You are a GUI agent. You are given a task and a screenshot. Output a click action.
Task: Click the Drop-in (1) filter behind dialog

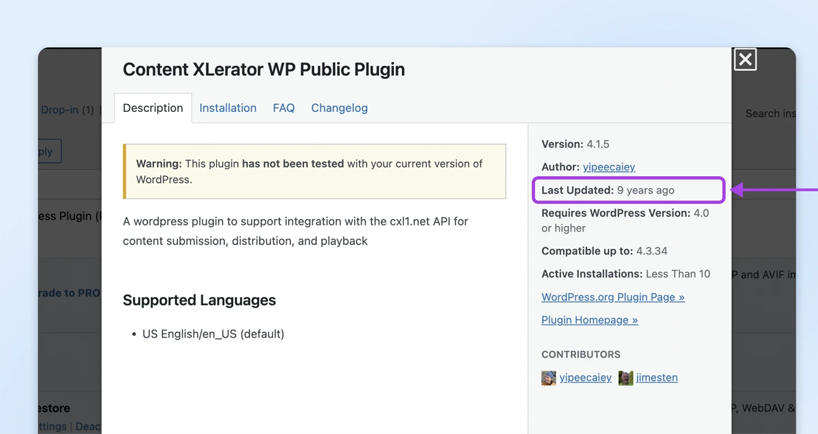(67, 110)
